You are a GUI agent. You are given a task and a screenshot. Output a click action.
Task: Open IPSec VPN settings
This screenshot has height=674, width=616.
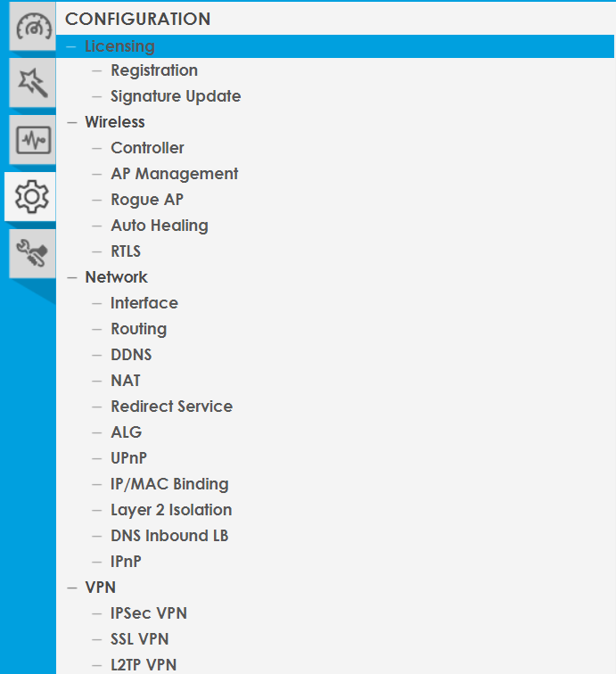click(x=149, y=613)
